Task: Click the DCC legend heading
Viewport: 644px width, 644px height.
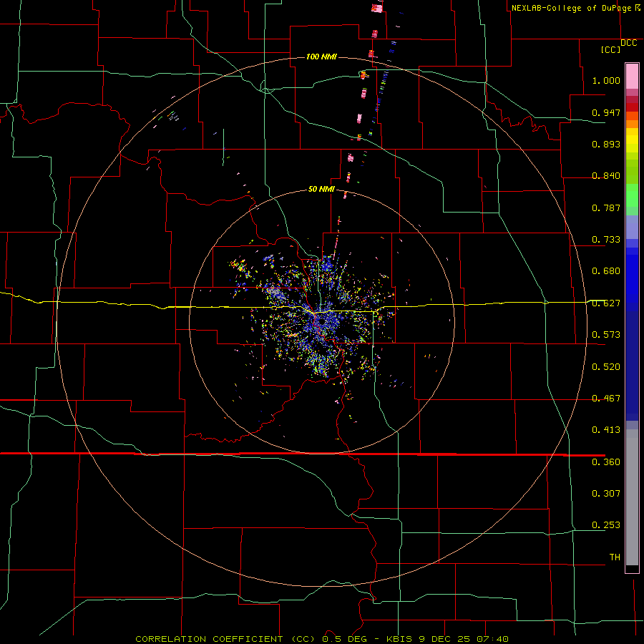Action: 628,43
